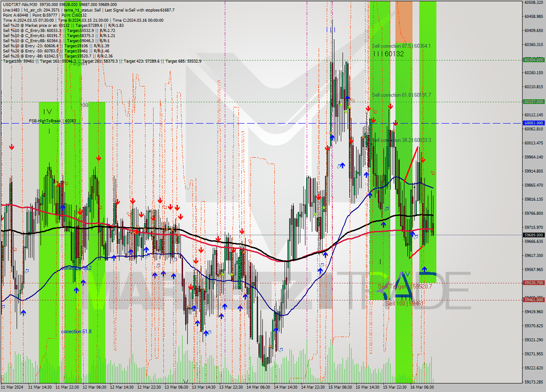546x392 pixels.
Task: Click the blue 'correction 61.8' label
Action: coord(76,331)
